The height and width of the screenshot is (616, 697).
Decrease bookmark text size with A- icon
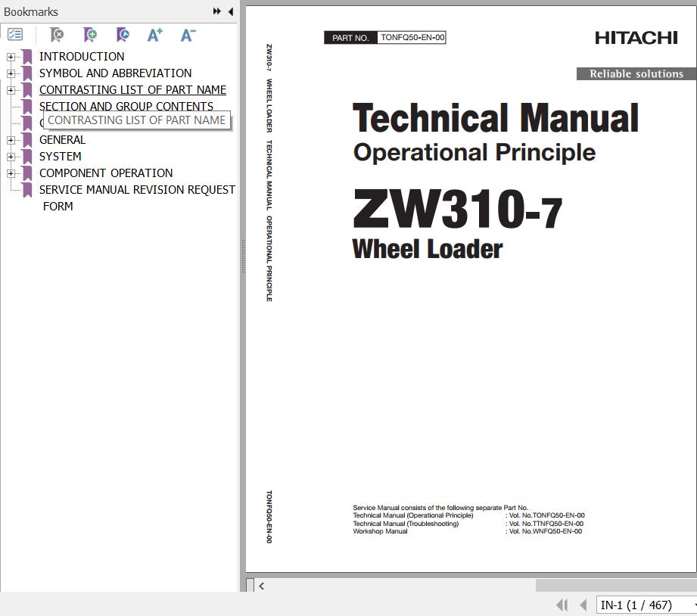188,35
